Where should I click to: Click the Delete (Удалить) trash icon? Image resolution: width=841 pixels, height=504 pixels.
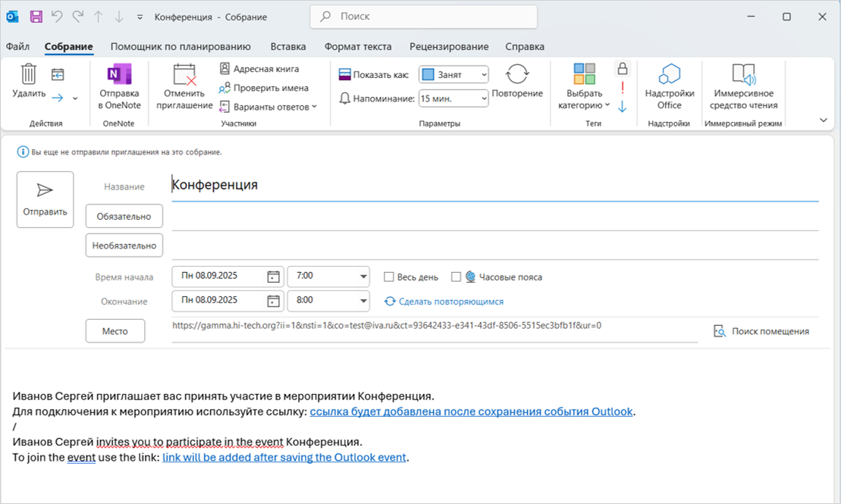[x=29, y=74]
